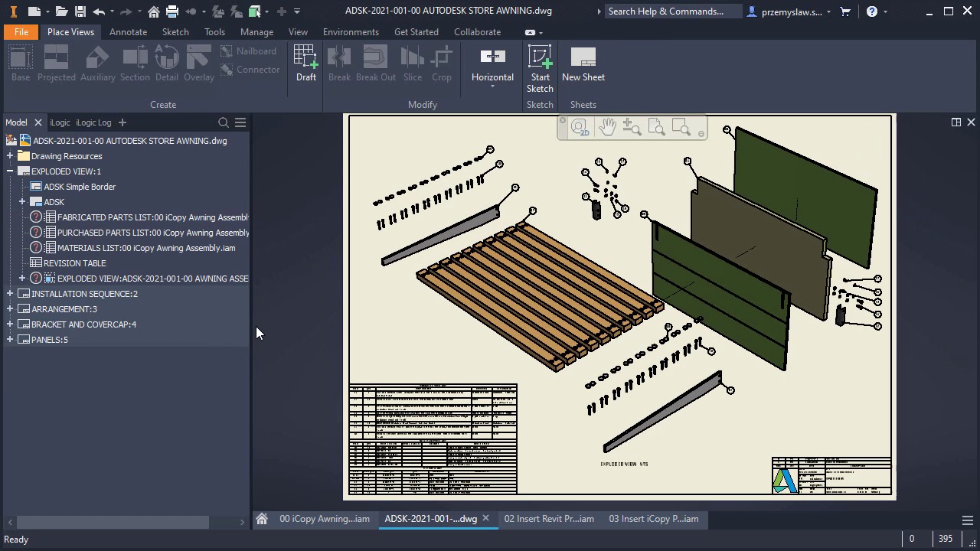Click the Zoom Window tool in navigation bar
Image resolution: width=980 pixels, height=551 pixels.
(681, 127)
